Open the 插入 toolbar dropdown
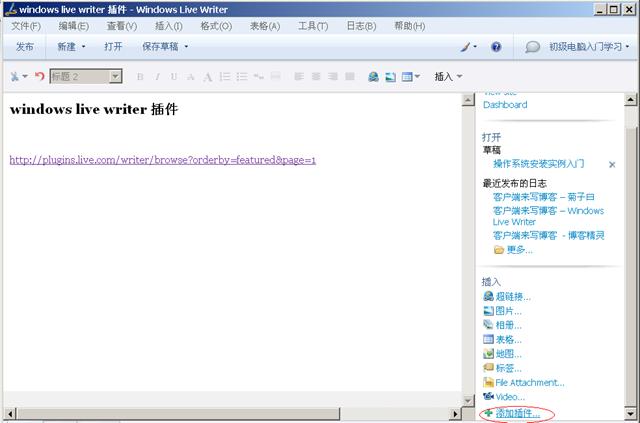 pyautogui.click(x=448, y=76)
